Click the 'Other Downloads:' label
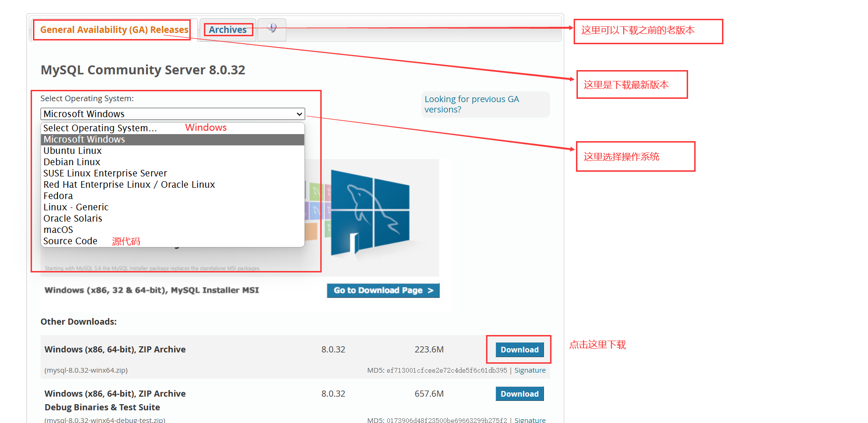 (79, 322)
